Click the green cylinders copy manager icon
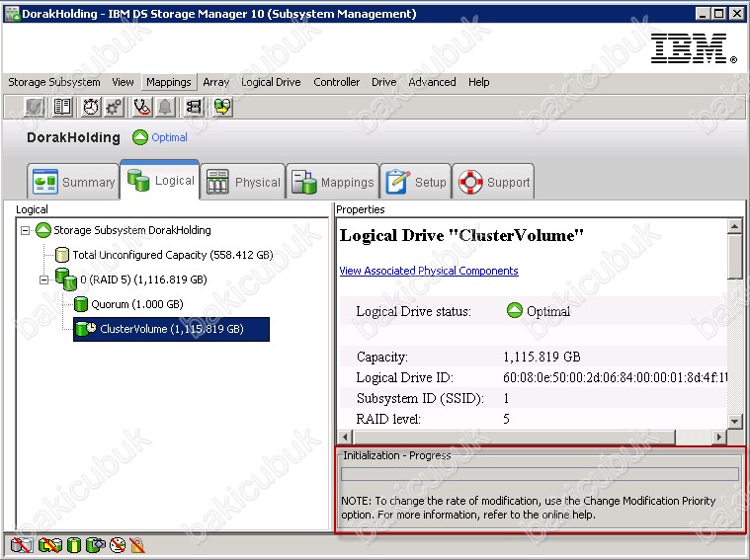 [x=222, y=107]
